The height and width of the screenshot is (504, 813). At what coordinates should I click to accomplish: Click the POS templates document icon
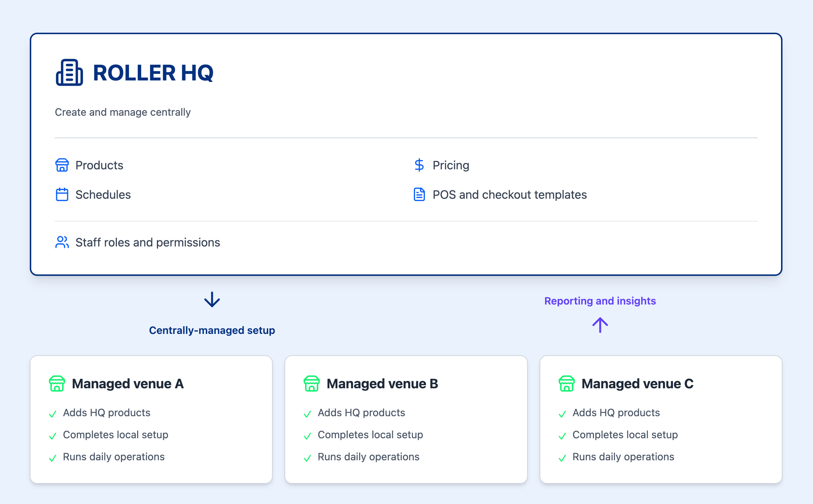click(419, 195)
